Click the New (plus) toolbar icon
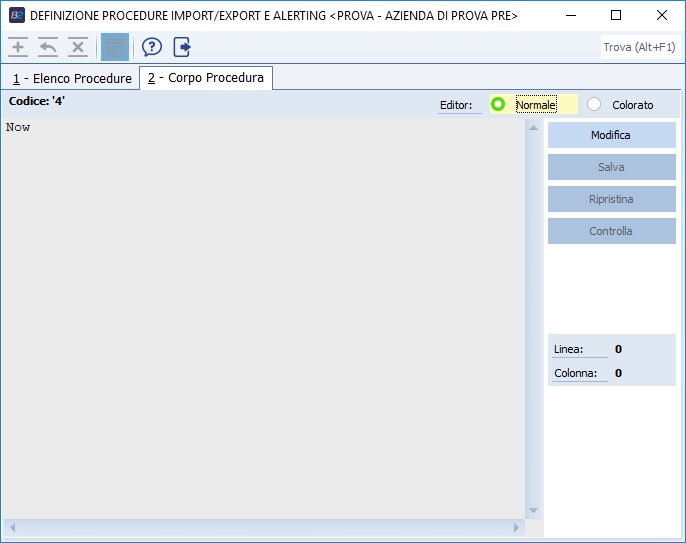Image resolution: width=686 pixels, height=543 pixels. pos(18,47)
